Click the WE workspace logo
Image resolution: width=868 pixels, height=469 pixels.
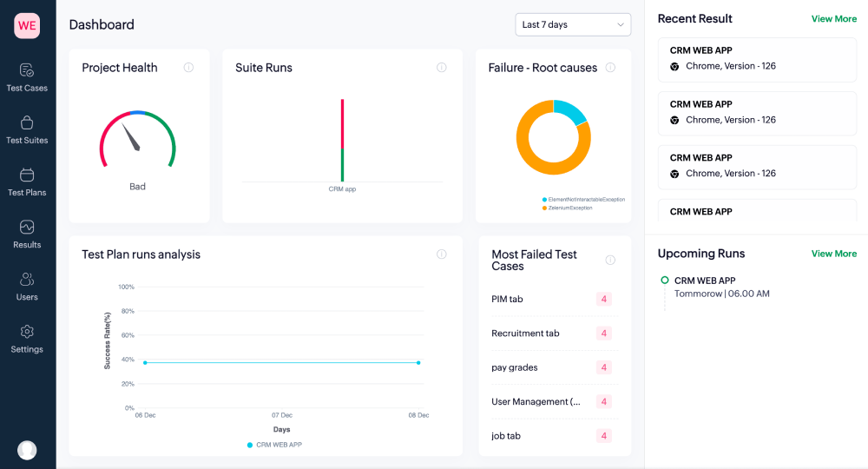[x=27, y=26]
